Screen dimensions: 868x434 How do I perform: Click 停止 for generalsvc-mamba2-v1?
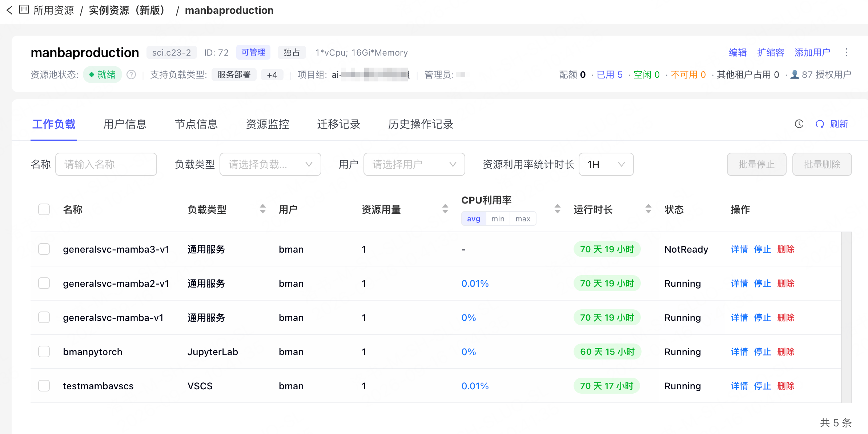763,284
